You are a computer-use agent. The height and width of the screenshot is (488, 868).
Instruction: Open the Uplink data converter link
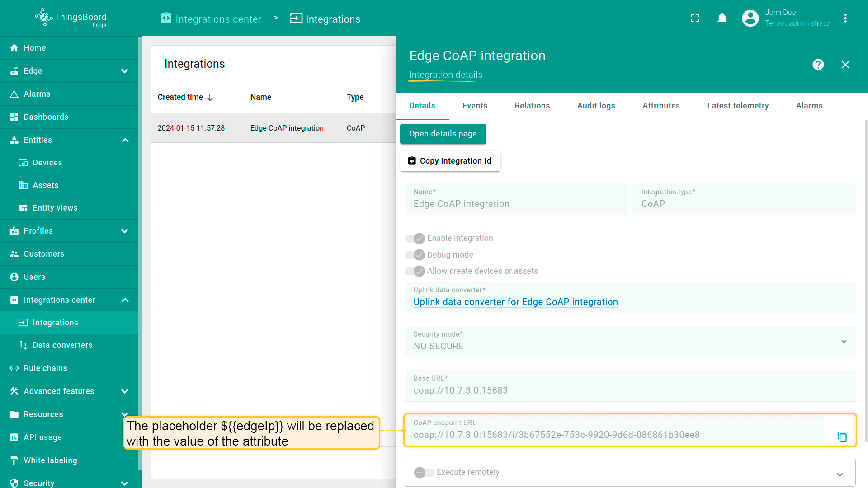(515, 302)
